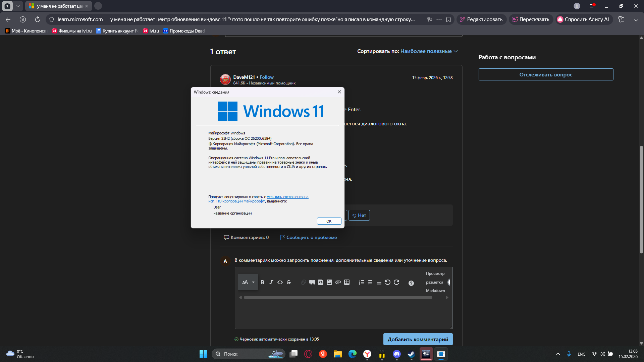Insert a horizontal rule in editor
The width and height of the screenshot is (644, 362).
379,282
